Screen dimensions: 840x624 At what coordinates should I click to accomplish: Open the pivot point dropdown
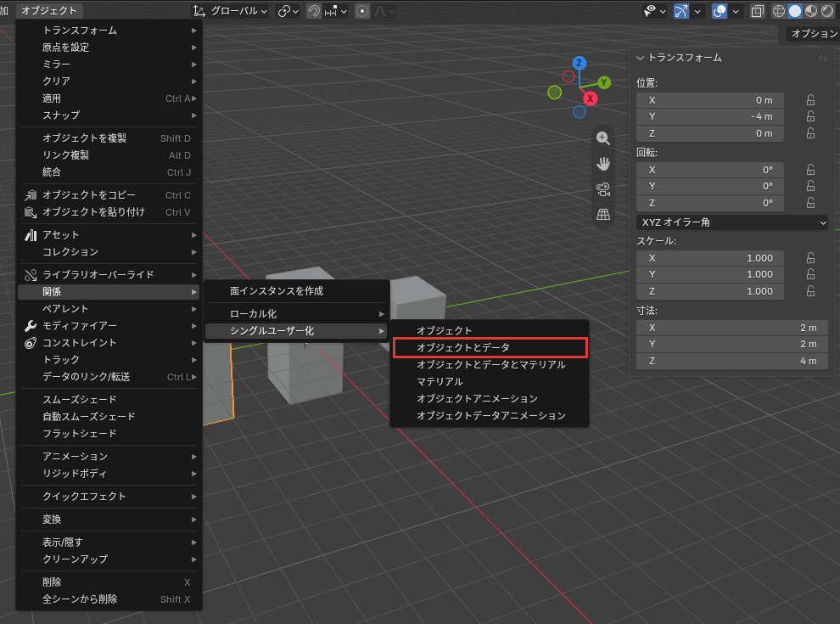click(x=288, y=11)
